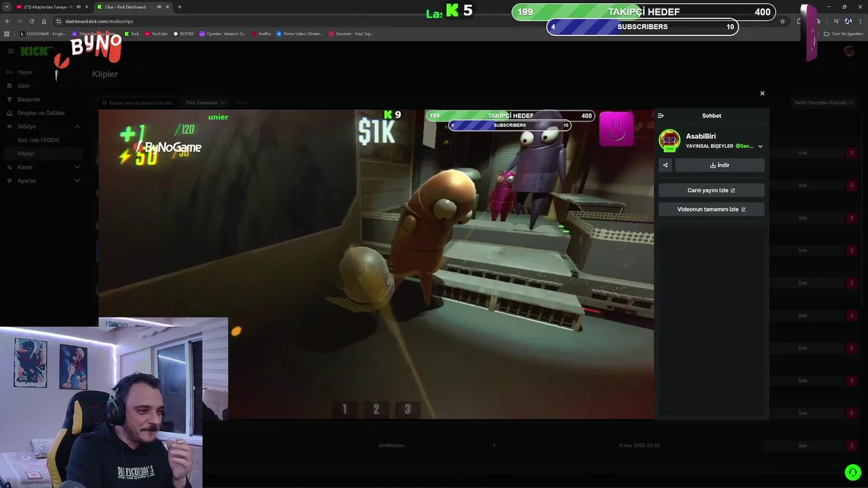Open the Prime Gaming bookmark
The image size is (868, 488).
click(94, 33)
